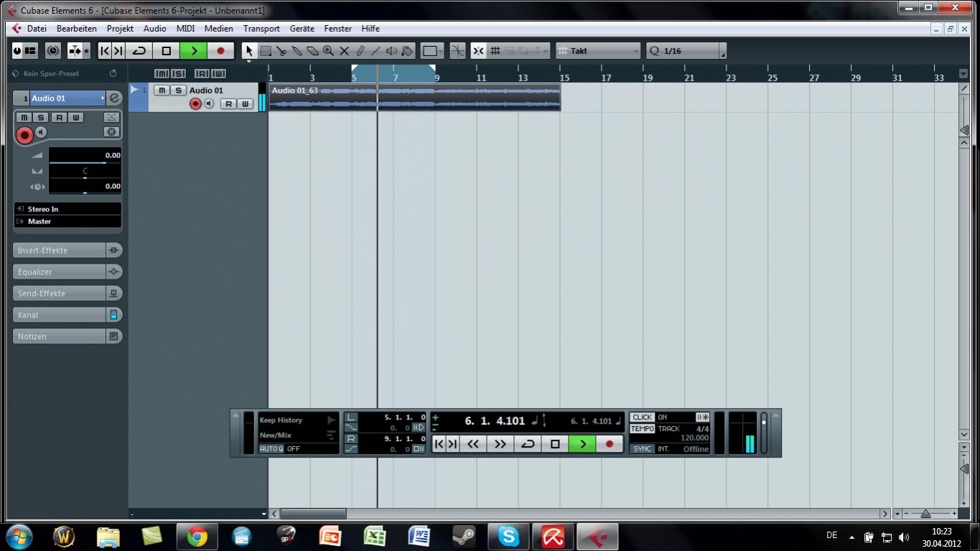Expand the Equalizer section
The height and width of the screenshot is (551, 980).
tap(59, 272)
